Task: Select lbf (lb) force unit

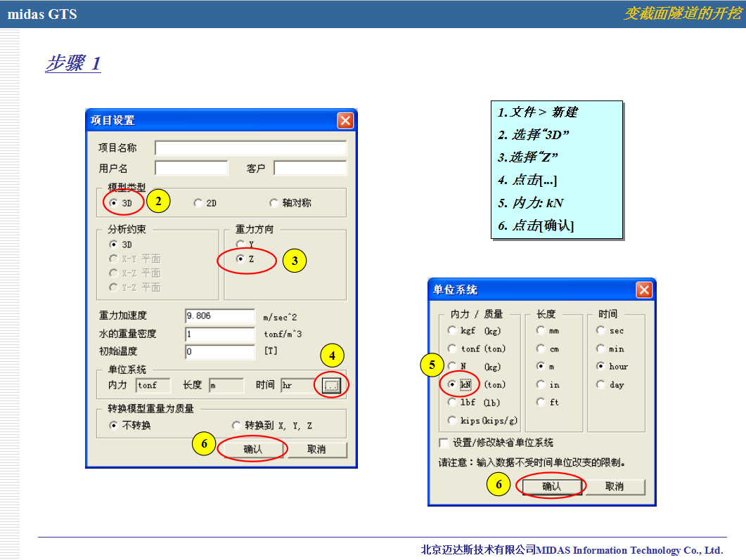Action: click(x=452, y=402)
